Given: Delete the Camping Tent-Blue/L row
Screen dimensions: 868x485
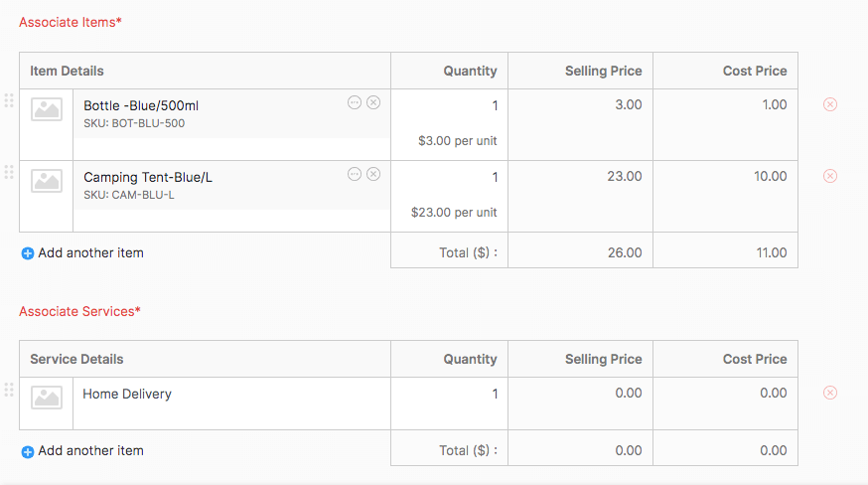Looking at the screenshot, I should (830, 176).
